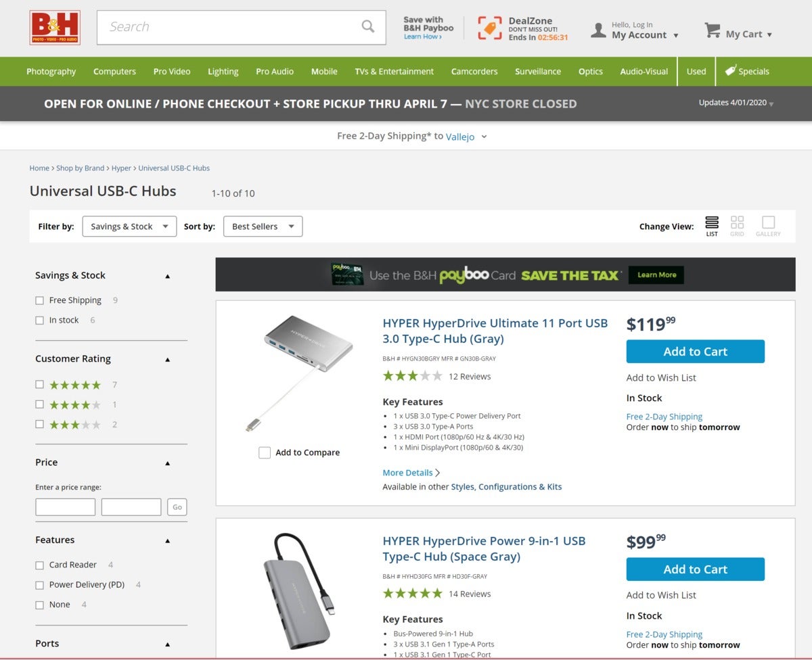
Task: Check the 3-star rating checkbox
Action: [x=39, y=424]
